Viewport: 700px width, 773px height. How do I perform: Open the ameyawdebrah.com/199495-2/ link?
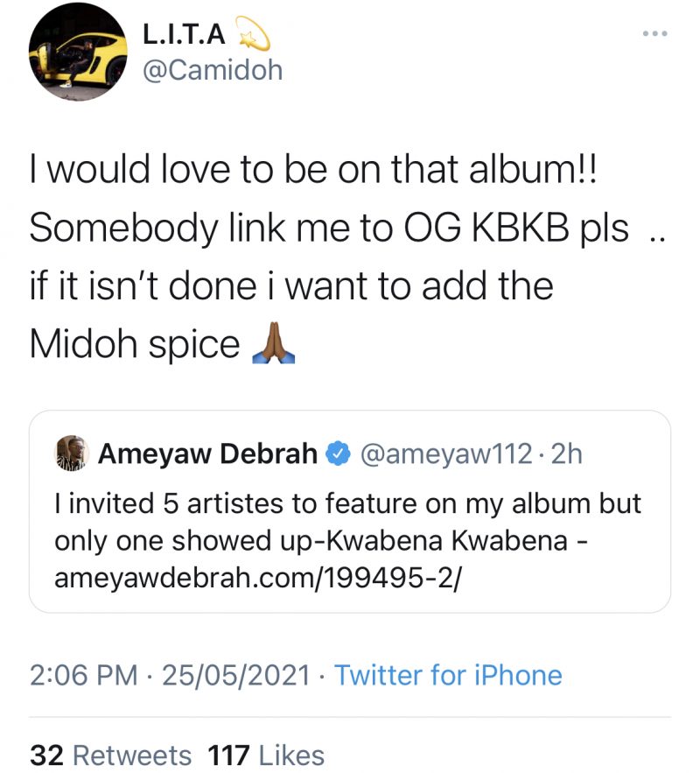point(258,577)
